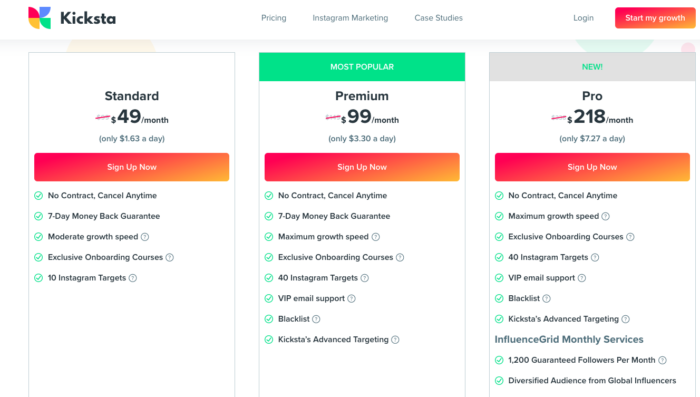Click the Login link
The height and width of the screenshot is (397, 700).
point(583,18)
